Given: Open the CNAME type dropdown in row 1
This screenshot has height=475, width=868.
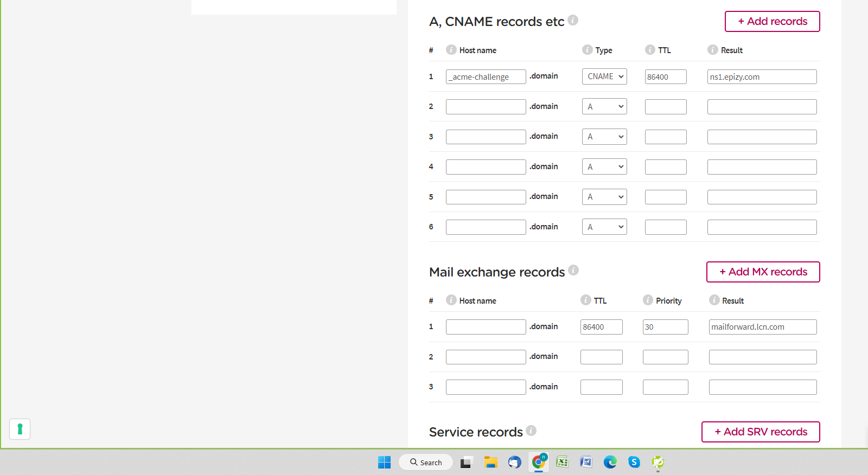Looking at the screenshot, I should point(604,76).
